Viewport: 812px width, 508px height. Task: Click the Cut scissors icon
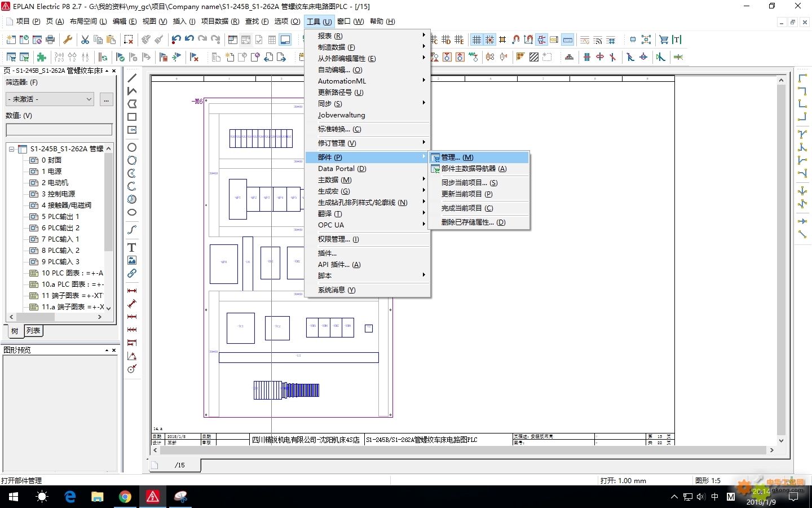point(85,40)
